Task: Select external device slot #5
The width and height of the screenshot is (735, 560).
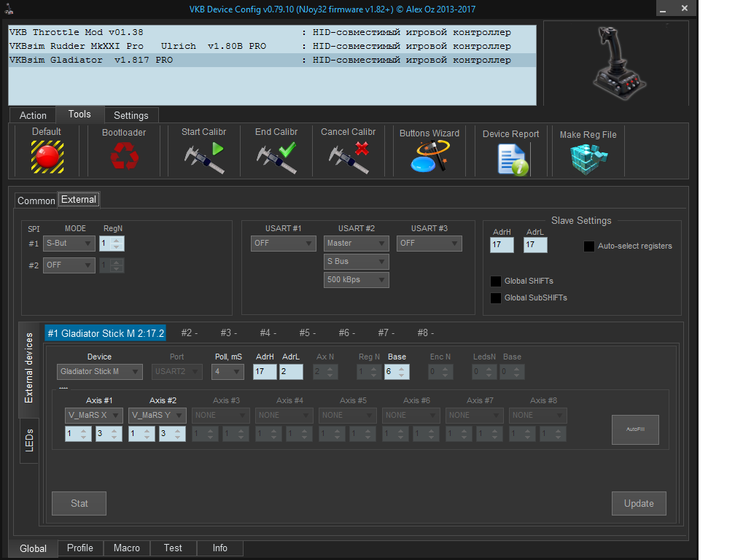Action: [x=308, y=332]
